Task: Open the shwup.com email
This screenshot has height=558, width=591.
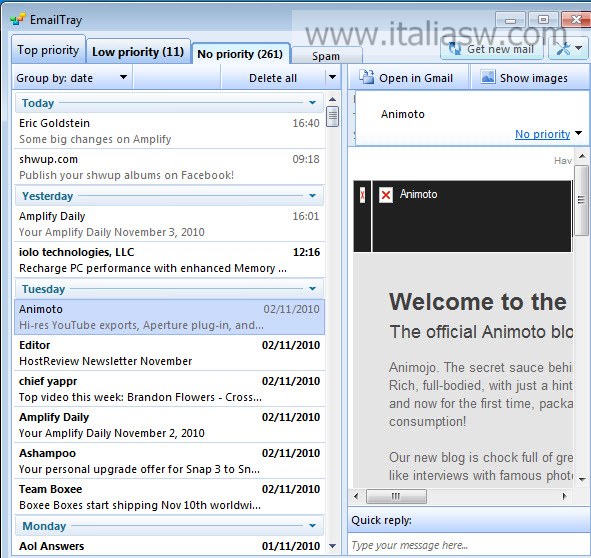Action: (x=170, y=167)
